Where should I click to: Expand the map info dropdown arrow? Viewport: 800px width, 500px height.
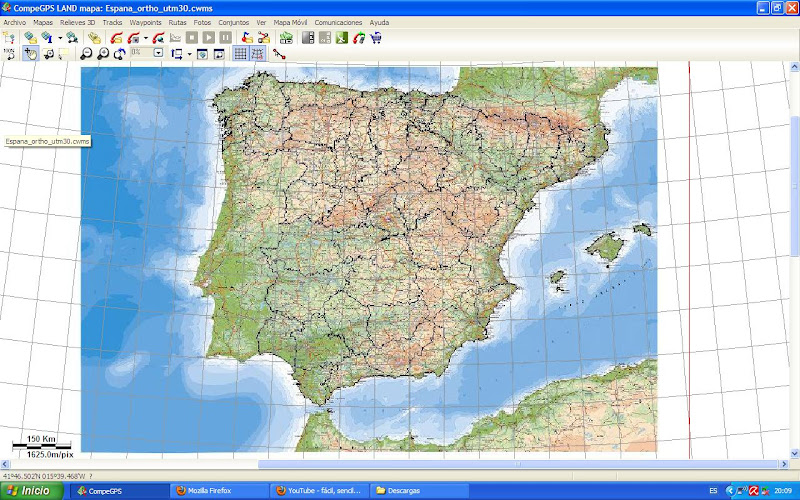60,38
